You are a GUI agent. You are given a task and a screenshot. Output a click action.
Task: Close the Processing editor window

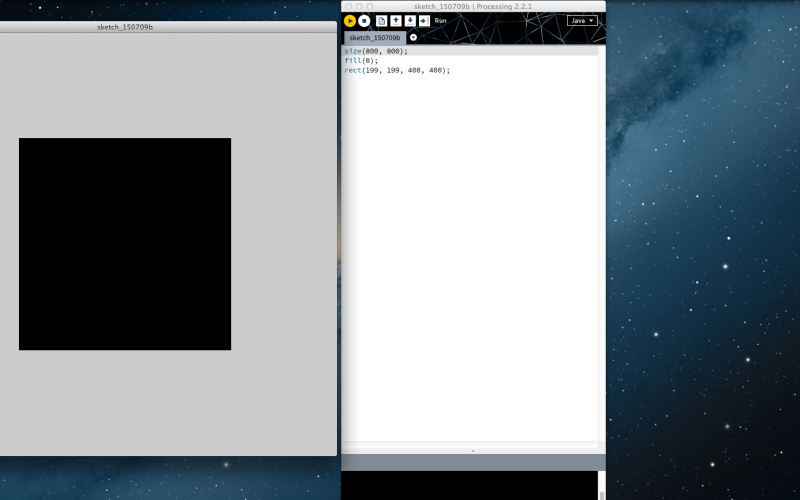click(x=348, y=7)
